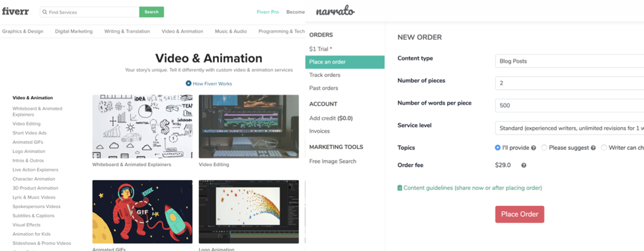Click Whiteboard & Animated Explainers caption under thumbnail

[x=132, y=165]
